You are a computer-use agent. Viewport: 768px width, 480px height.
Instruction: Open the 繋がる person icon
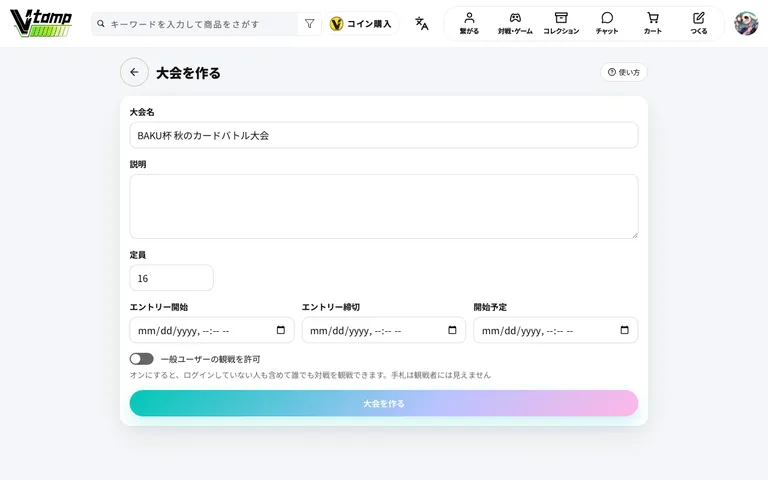click(x=469, y=18)
